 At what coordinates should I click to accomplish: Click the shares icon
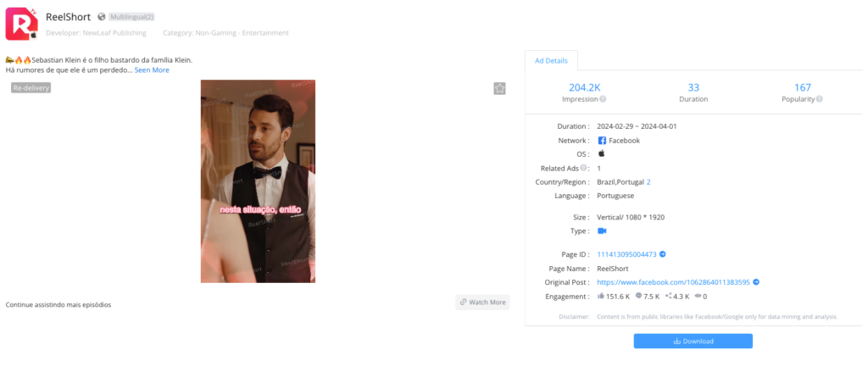point(668,297)
